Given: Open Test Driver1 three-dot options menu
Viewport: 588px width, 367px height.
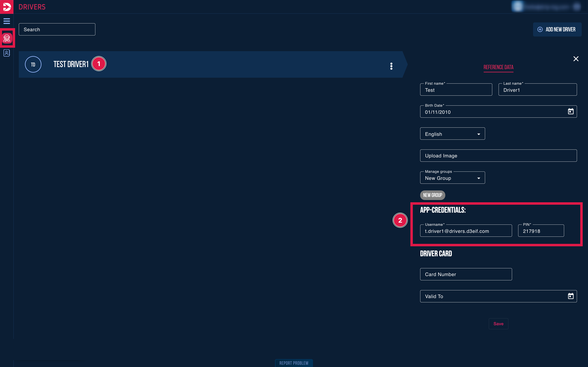Looking at the screenshot, I should pos(391,66).
